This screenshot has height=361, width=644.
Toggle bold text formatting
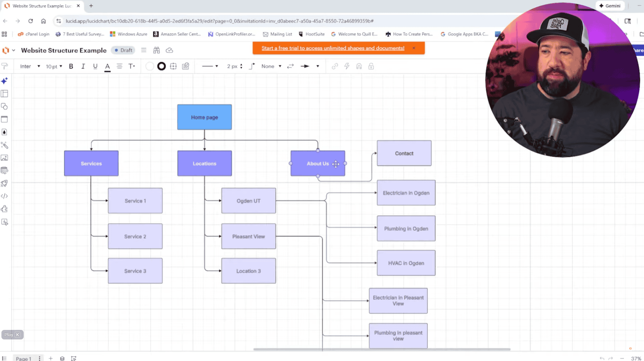pyautogui.click(x=71, y=66)
